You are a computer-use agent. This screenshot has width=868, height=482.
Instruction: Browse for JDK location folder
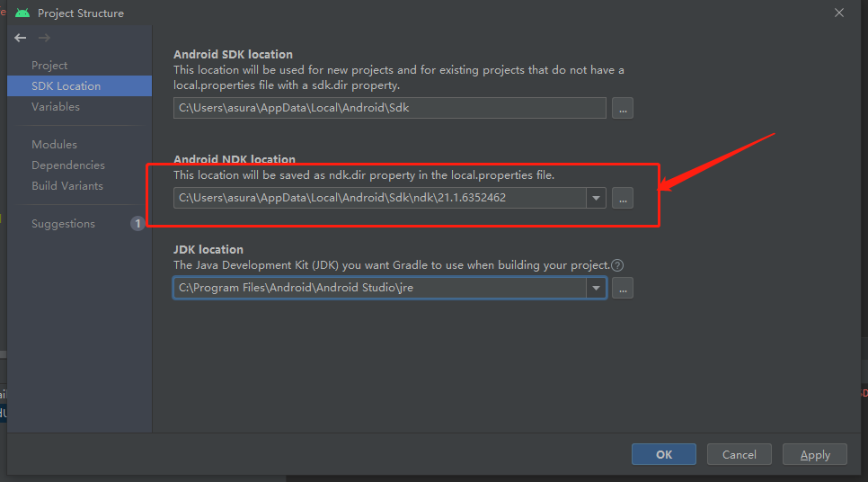(623, 288)
